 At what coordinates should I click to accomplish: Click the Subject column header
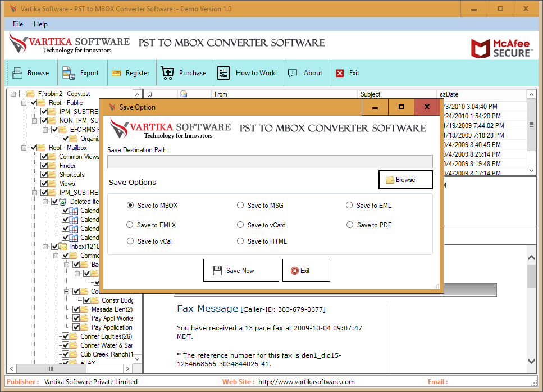tap(397, 94)
